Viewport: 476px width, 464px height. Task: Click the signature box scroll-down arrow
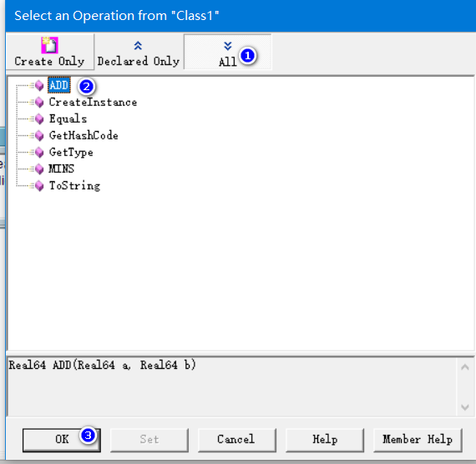click(x=465, y=407)
